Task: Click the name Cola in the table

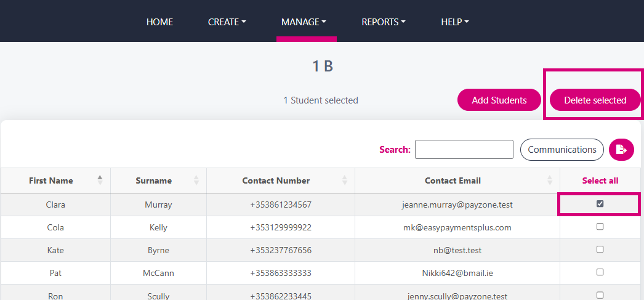Action: pos(55,227)
